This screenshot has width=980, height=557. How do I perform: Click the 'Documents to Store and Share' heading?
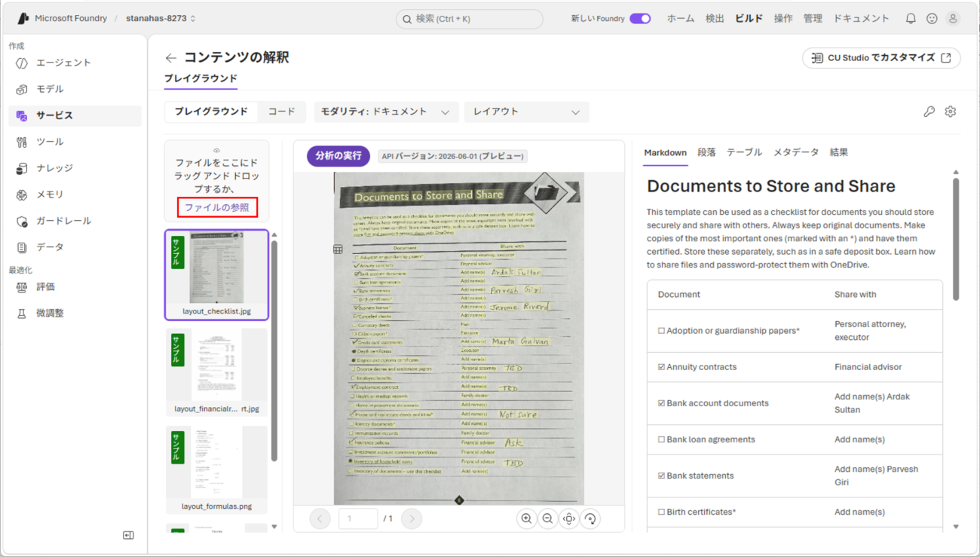tap(771, 186)
